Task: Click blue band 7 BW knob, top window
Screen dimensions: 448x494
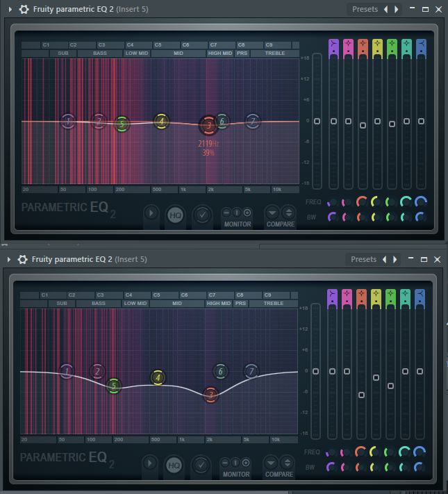Action: coord(421,217)
